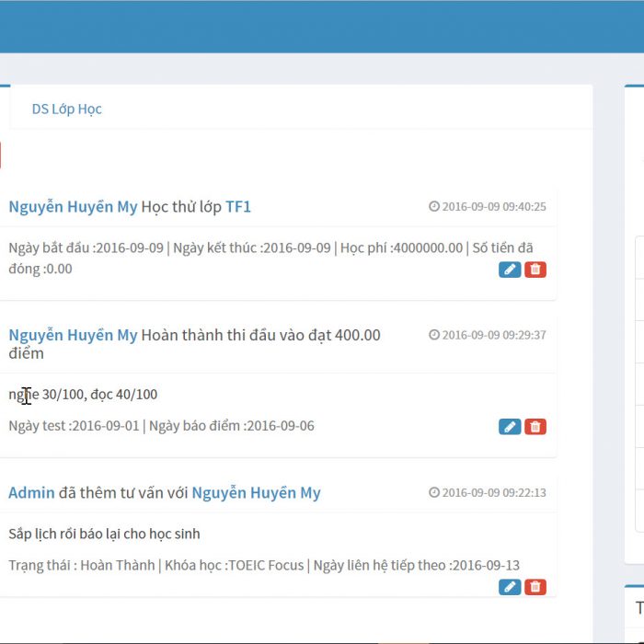Open the TF1 class link
Screen dimensions: 644x644
pos(238,207)
